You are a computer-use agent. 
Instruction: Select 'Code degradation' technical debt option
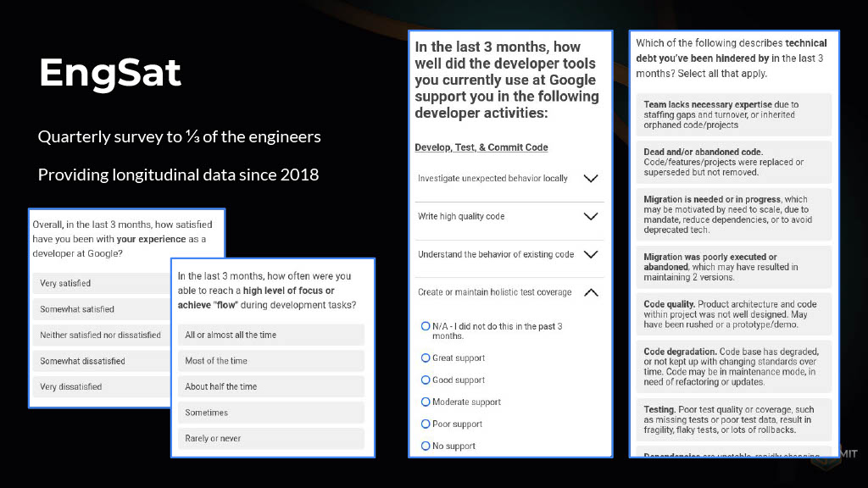733,367
